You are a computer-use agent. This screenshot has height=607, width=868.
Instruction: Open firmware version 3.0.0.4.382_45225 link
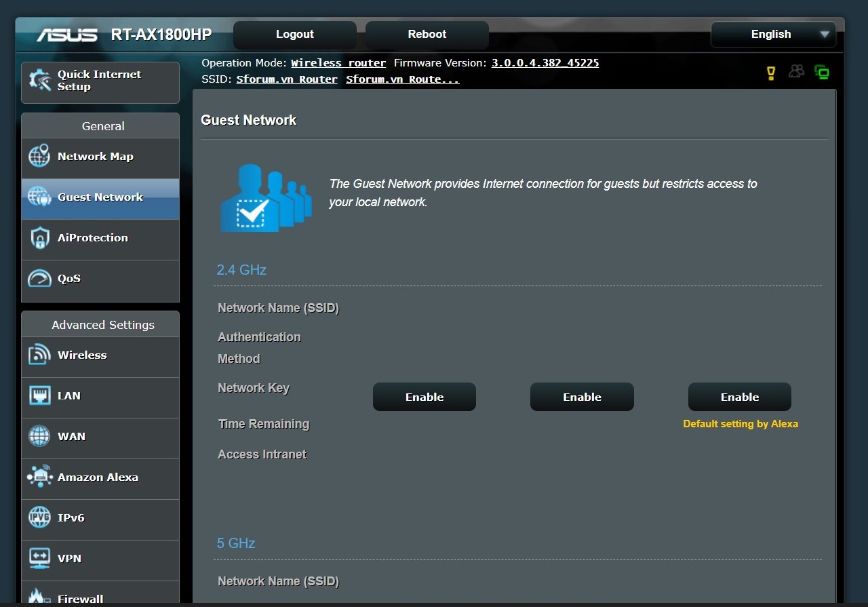coord(545,63)
